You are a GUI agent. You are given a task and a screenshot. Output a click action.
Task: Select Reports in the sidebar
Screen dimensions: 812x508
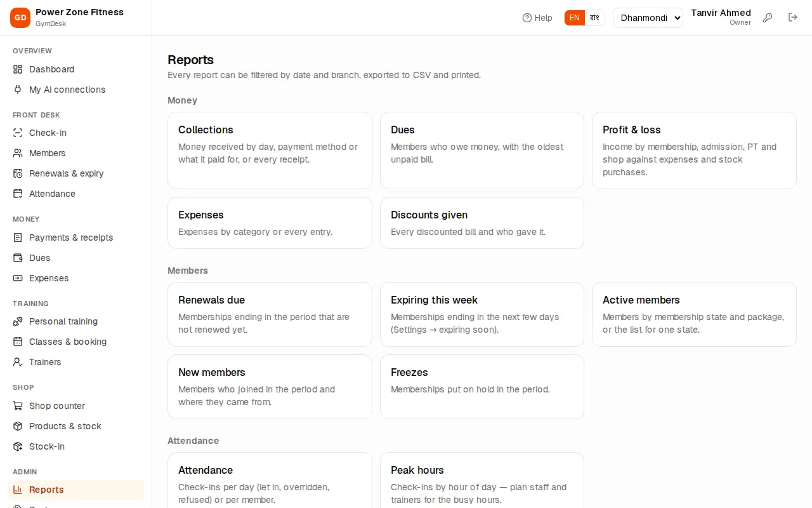75,490
